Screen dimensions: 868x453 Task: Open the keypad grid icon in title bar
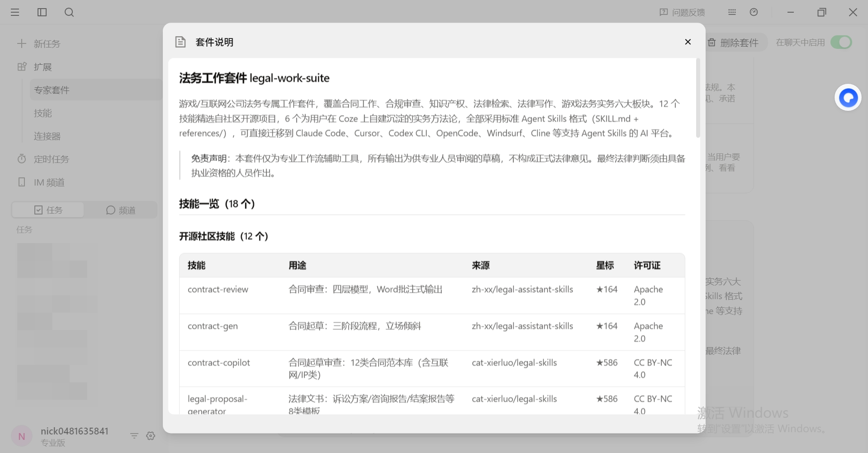point(732,12)
